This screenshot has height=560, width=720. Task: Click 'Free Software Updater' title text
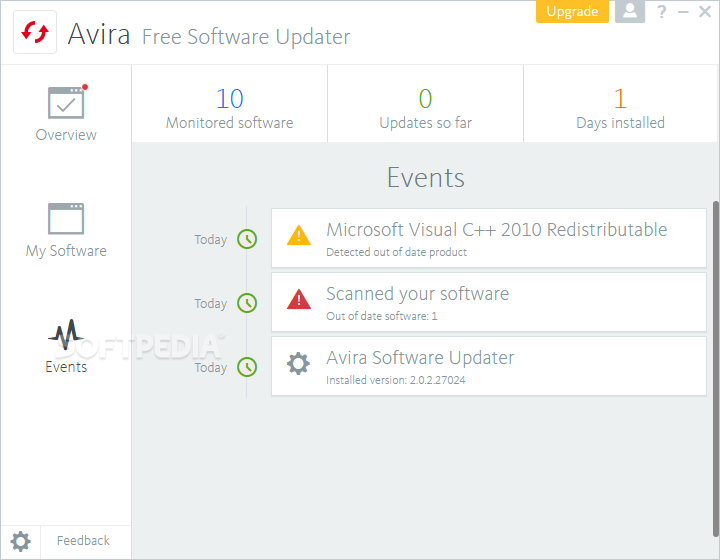(x=246, y=37)
